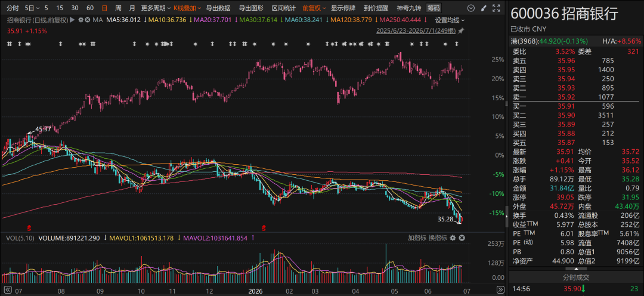Viewport: 644px width, 296px height.
Task: Open the 分时成交 tab panel
Action: pos(575,277)
